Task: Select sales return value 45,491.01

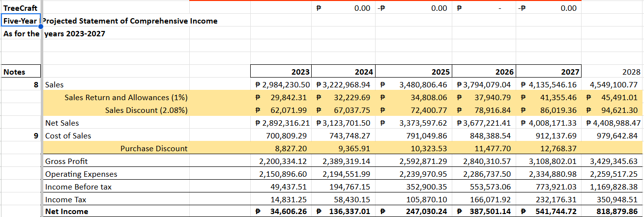Action: 612,98
